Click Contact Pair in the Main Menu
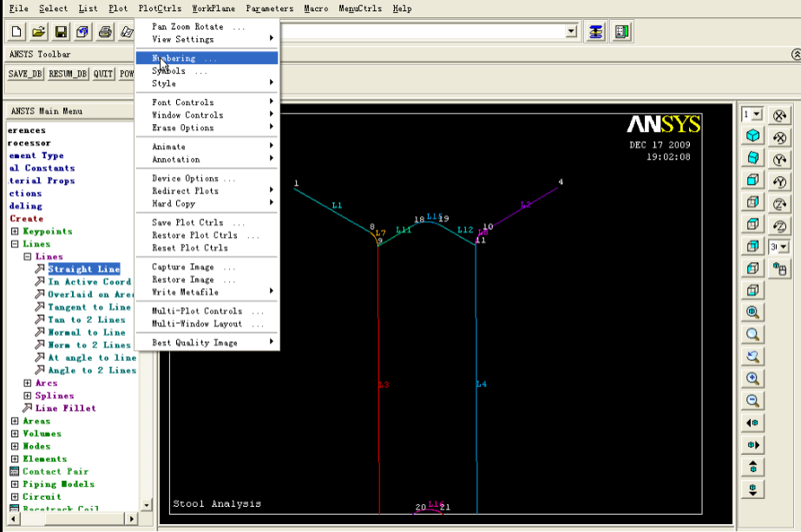Image resolution: width=801 pixels, height=532 pixels. pos(56,472)
